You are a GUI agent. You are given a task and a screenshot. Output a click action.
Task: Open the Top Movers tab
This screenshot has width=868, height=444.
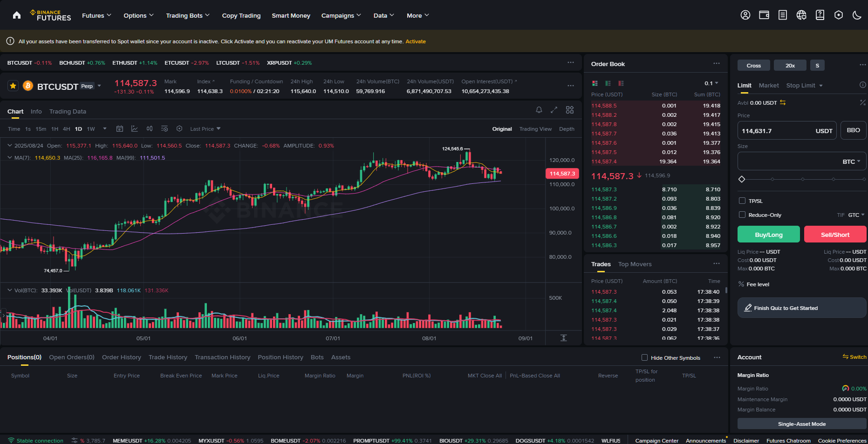[x=635, y=264]
